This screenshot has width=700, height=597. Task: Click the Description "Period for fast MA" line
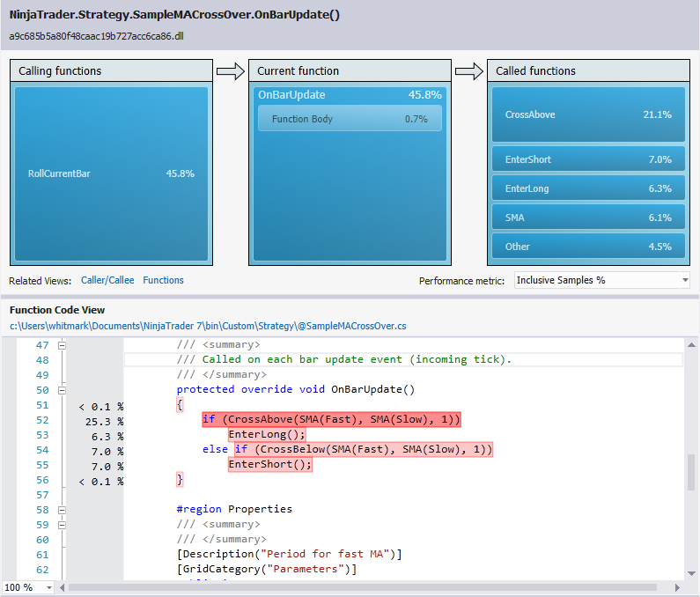(290, 554)
